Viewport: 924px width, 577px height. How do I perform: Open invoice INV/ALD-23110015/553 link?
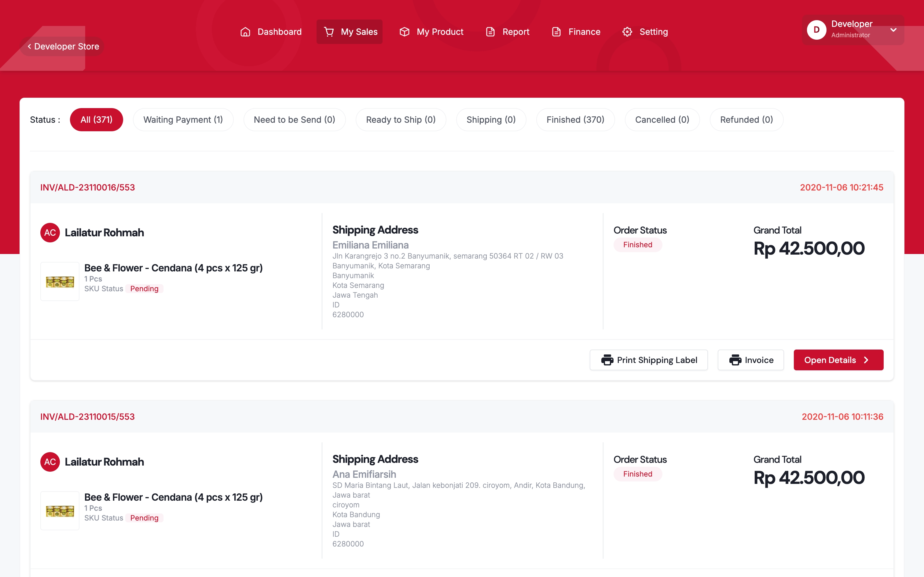(87, 417)
